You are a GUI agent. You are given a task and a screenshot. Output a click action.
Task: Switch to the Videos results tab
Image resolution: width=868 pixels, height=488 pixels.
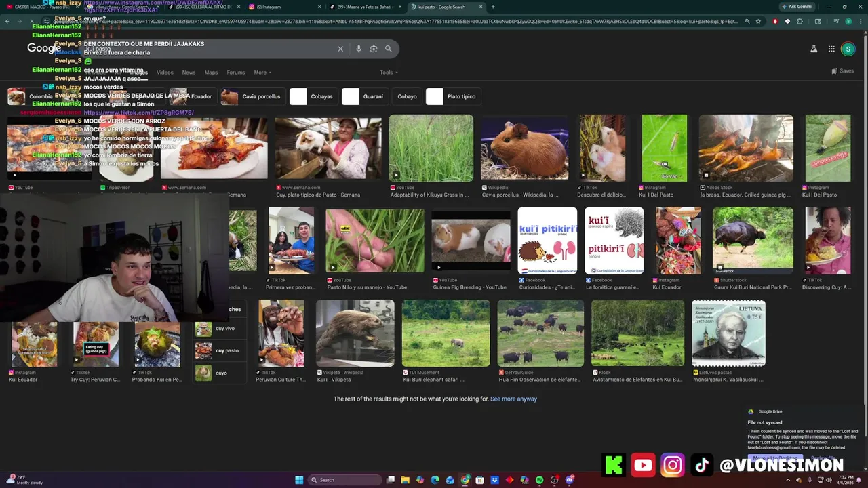165,73
